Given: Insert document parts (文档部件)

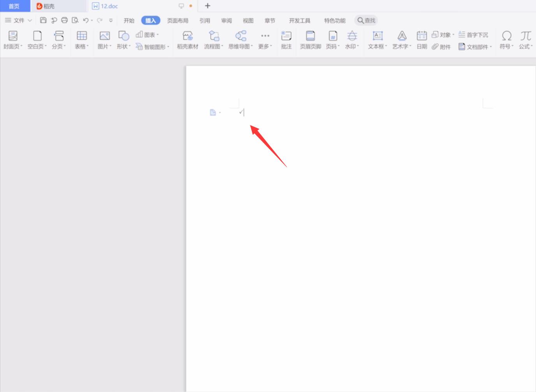Looking at the screenshot, I should click(x=475, y=47).
